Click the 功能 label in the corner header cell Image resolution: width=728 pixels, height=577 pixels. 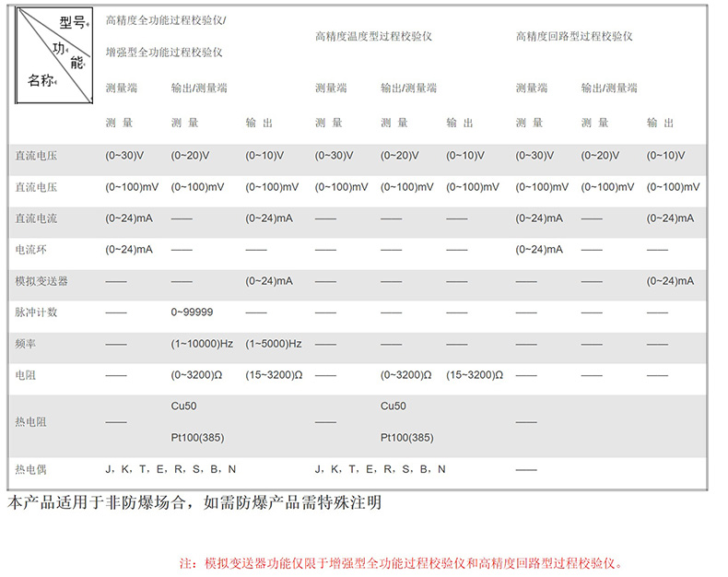coord(68,55)
